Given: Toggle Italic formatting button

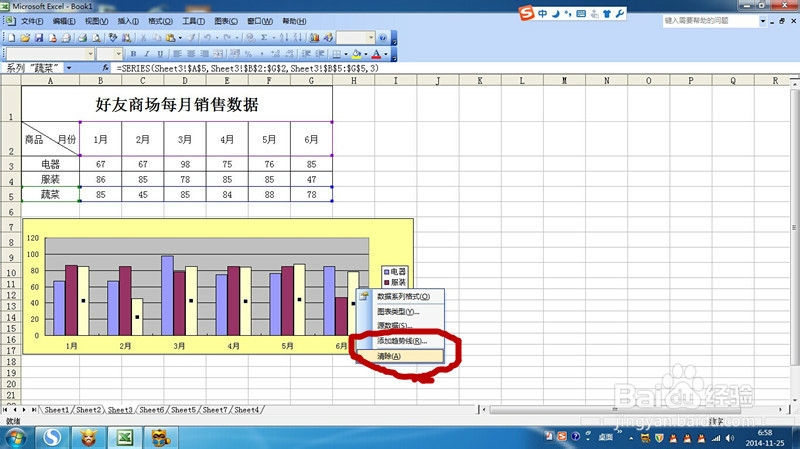Looking at the screenshot, I should (146, 54).
